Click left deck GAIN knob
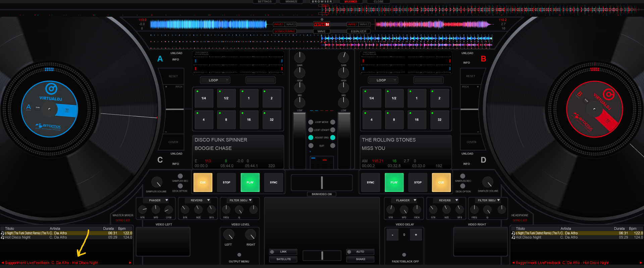 coord(300,57)
